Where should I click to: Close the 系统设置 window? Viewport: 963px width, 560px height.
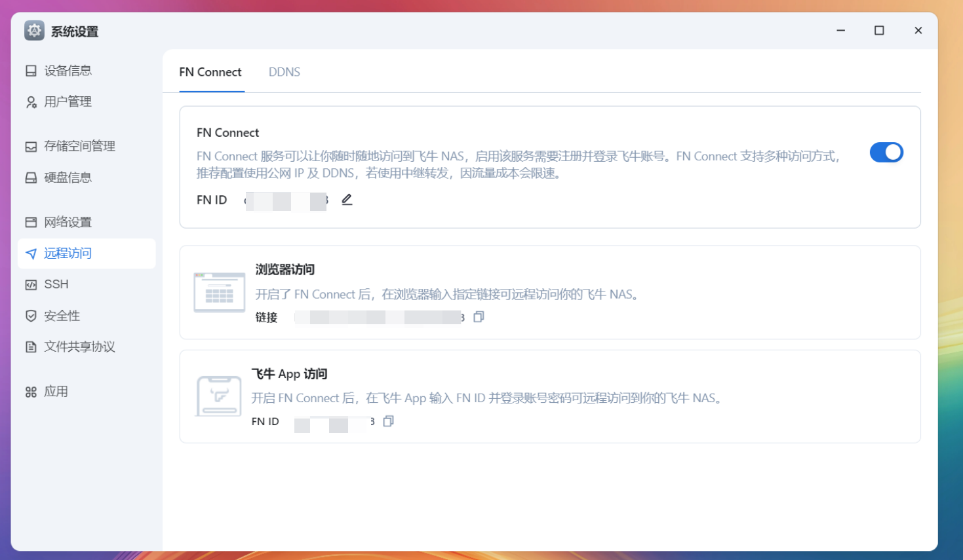click(918, 30)
